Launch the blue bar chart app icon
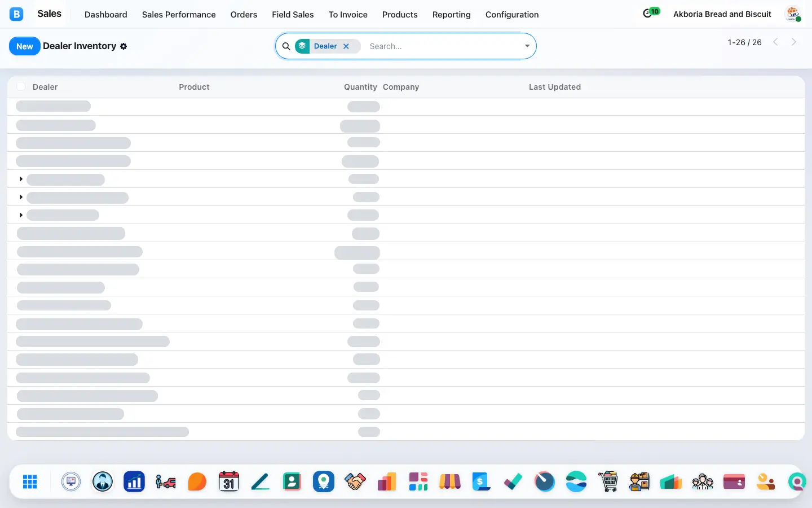This screenshot has width=812, height=508. coord(134,481)
